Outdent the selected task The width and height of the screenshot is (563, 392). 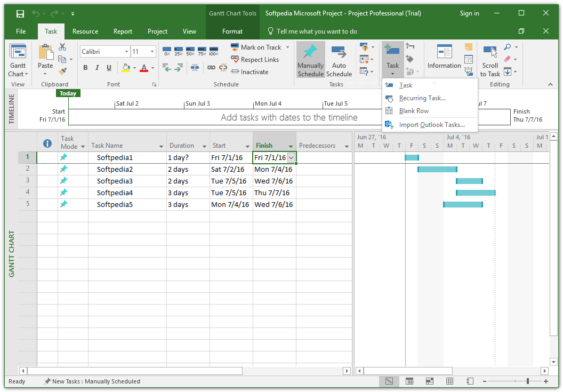[166, 67]
